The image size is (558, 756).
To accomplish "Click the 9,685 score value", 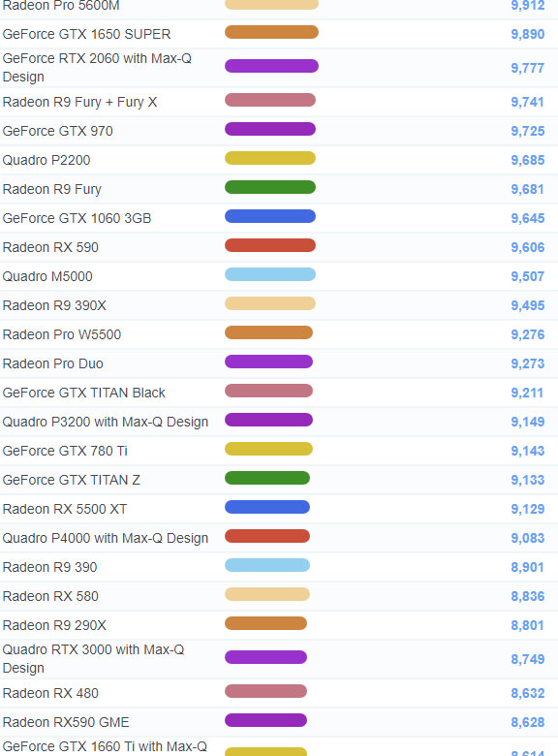I will point(528,160).
